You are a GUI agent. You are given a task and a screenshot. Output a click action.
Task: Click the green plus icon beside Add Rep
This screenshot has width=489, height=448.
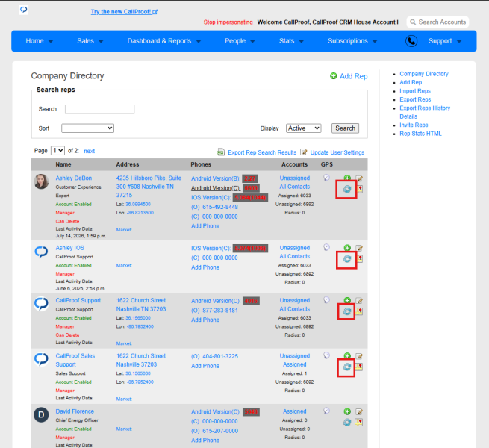click(334, 76)
